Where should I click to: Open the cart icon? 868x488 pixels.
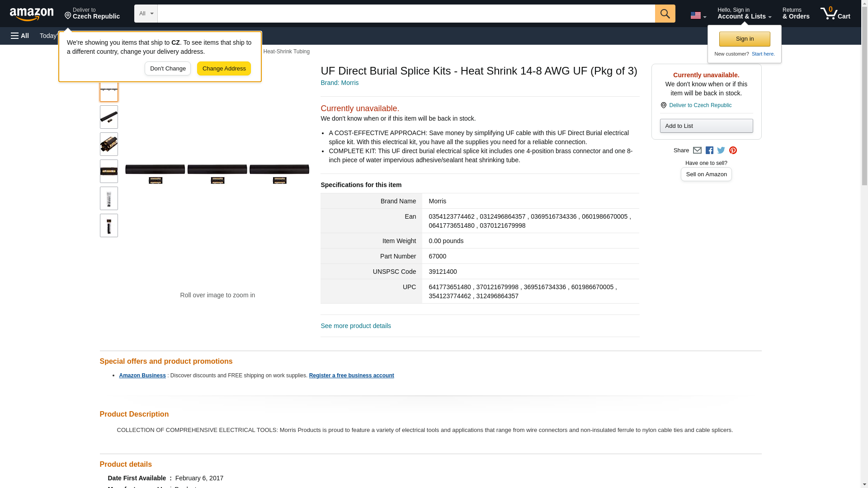click(835, 14)
